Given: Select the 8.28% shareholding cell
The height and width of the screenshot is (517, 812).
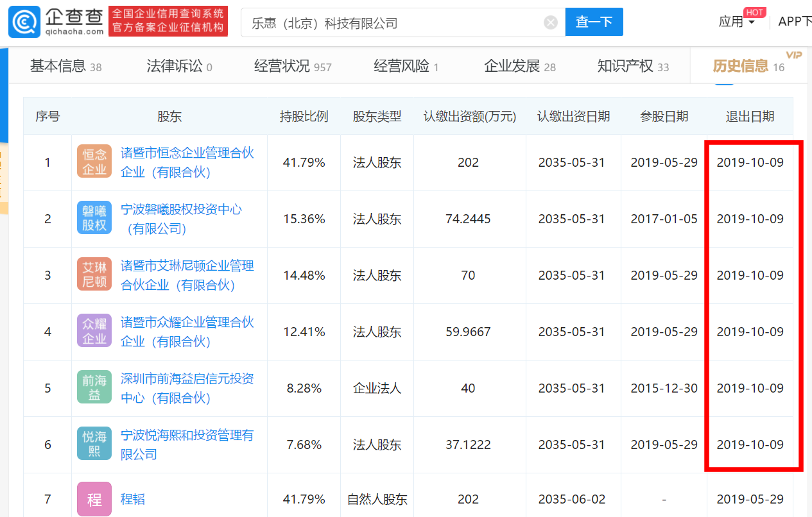Looking at the screenshot, I should coord(304,389).
